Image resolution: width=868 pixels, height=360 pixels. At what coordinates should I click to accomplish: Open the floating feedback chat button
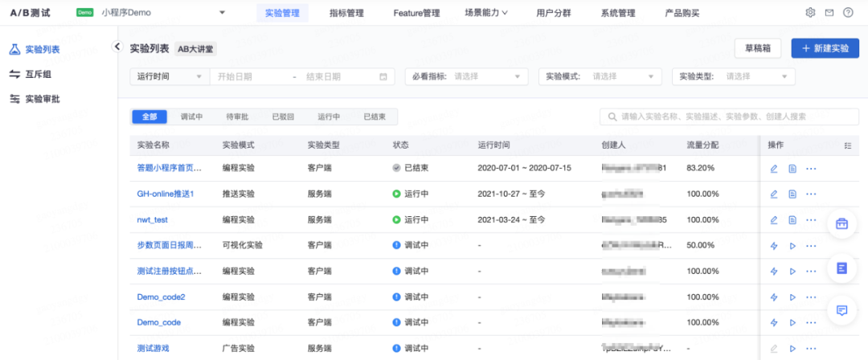(842, 310)
